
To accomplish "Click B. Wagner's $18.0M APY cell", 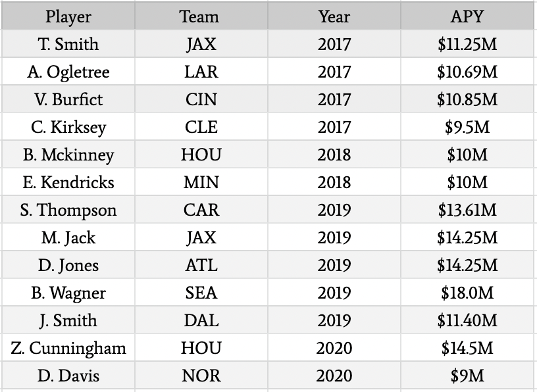I will 467,292.
